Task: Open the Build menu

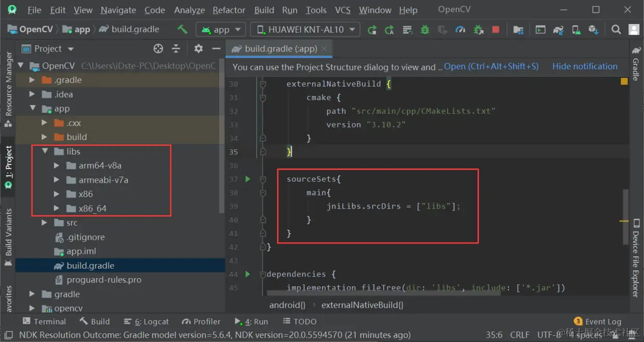Action: [264, 10]
